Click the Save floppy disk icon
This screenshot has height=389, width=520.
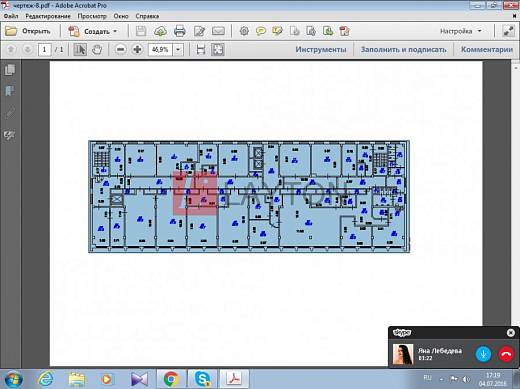(141, 31)
